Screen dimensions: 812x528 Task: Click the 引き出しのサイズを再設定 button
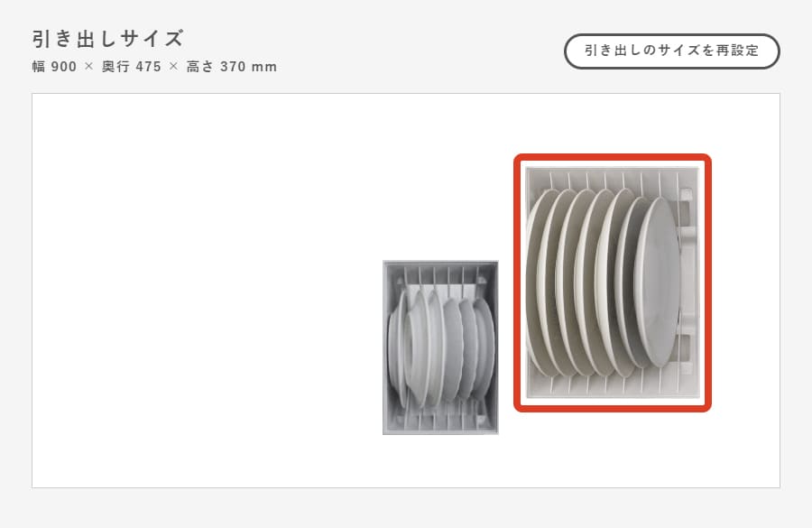point(671,51)
